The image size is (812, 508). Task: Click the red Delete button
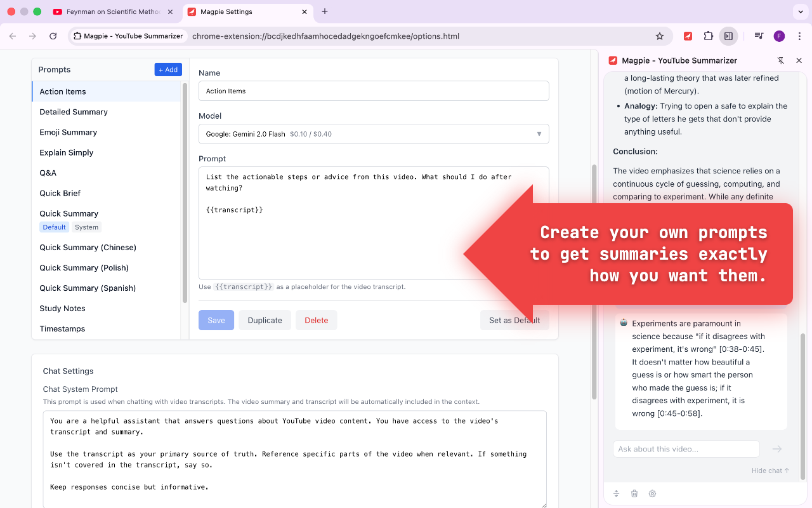point(317,320)
